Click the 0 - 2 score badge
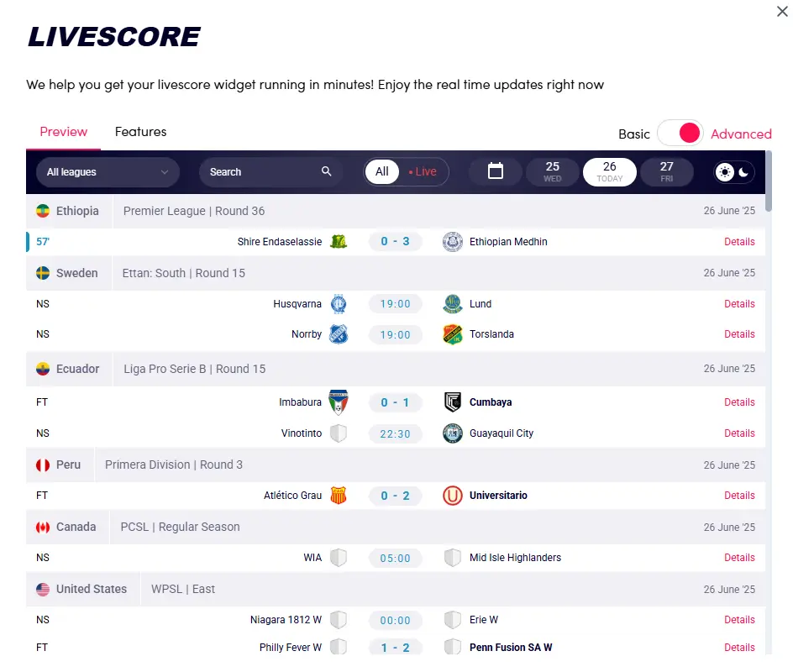The image size is (793, 672). [x=395, y=496]
